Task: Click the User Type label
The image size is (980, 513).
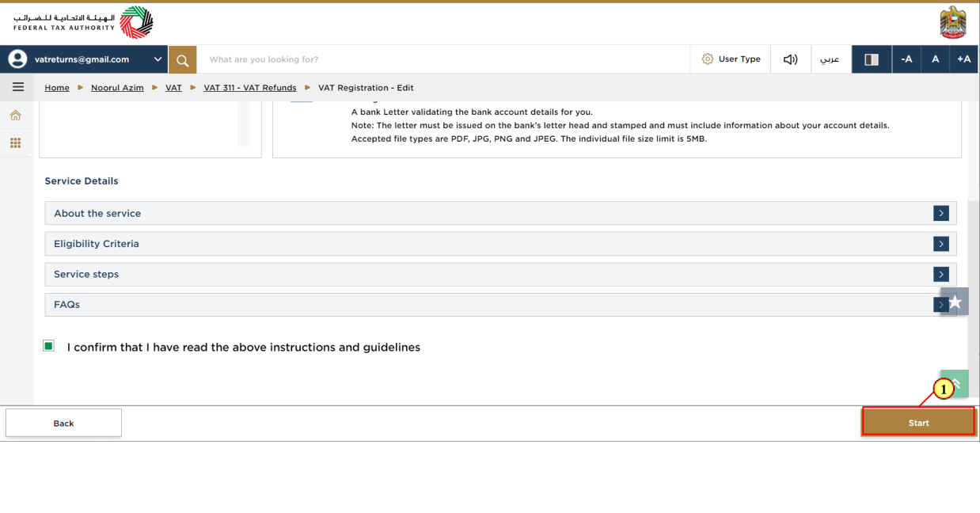Action: click(739, 59)
